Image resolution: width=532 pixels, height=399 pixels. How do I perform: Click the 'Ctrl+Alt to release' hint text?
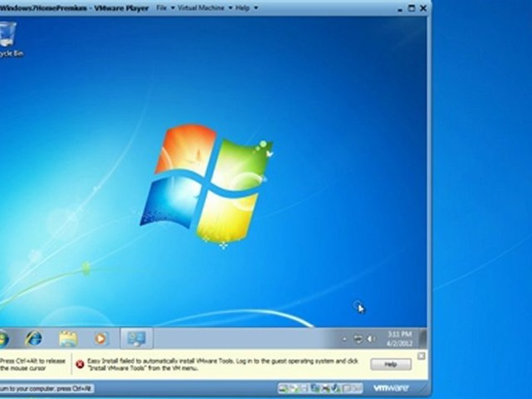pos(33,365)
